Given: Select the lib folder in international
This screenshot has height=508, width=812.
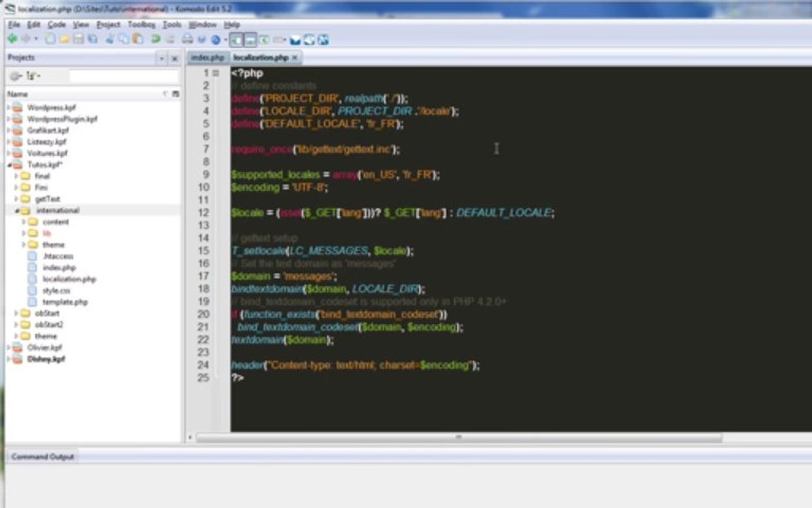Looking at the screenshot, I should [47, 234].
